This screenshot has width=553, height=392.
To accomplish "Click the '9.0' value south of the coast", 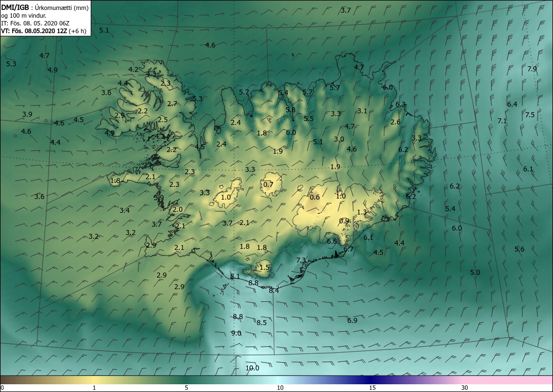I will tap(236, 333).
